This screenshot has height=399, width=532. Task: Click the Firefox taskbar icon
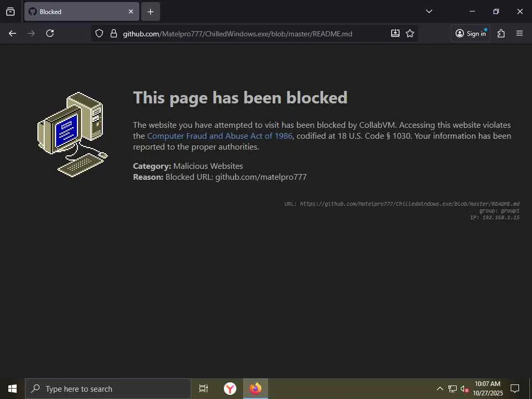click(256, 389)
